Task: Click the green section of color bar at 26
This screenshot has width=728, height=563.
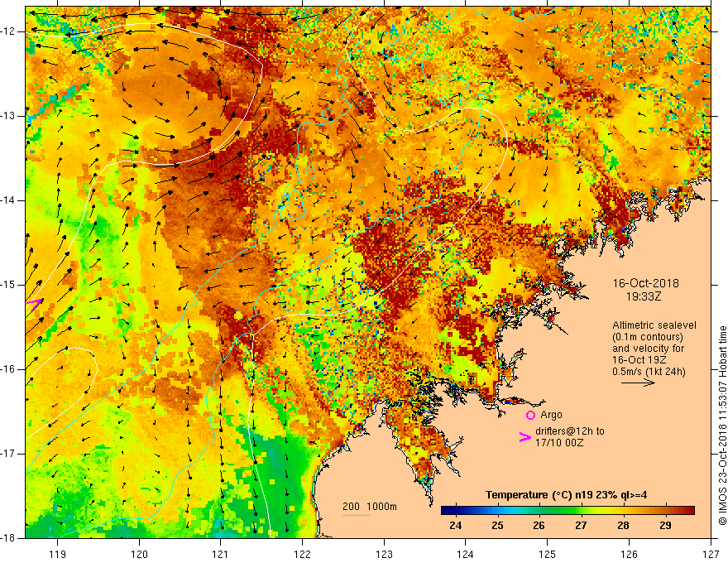Action: 539,511
